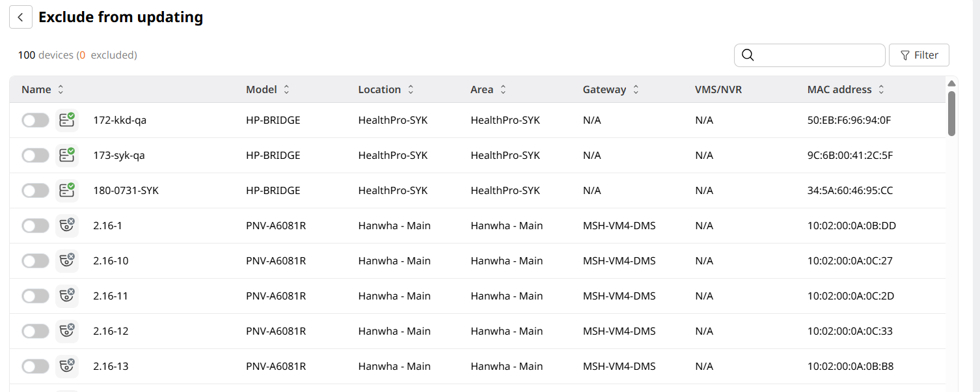The width and height of the screenshot is (980, 392).
Task: Focus the device search input field
Action: tap(817, 55)
